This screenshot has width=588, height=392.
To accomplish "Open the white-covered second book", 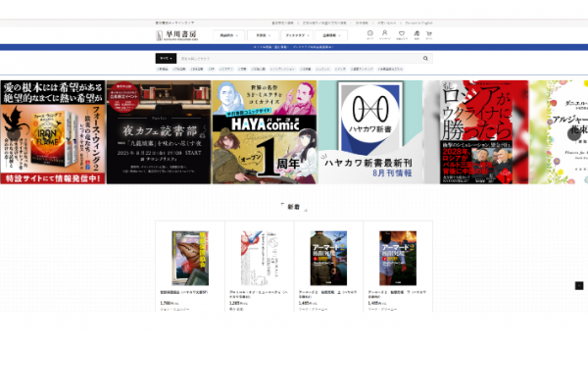I will pyautogui.click(x=259, y=258).
